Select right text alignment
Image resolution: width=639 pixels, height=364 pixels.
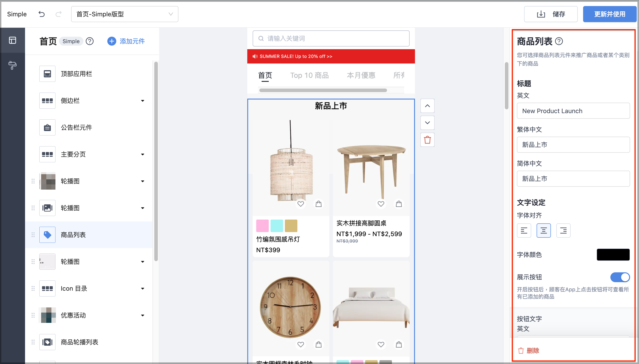tap(563, 231)
